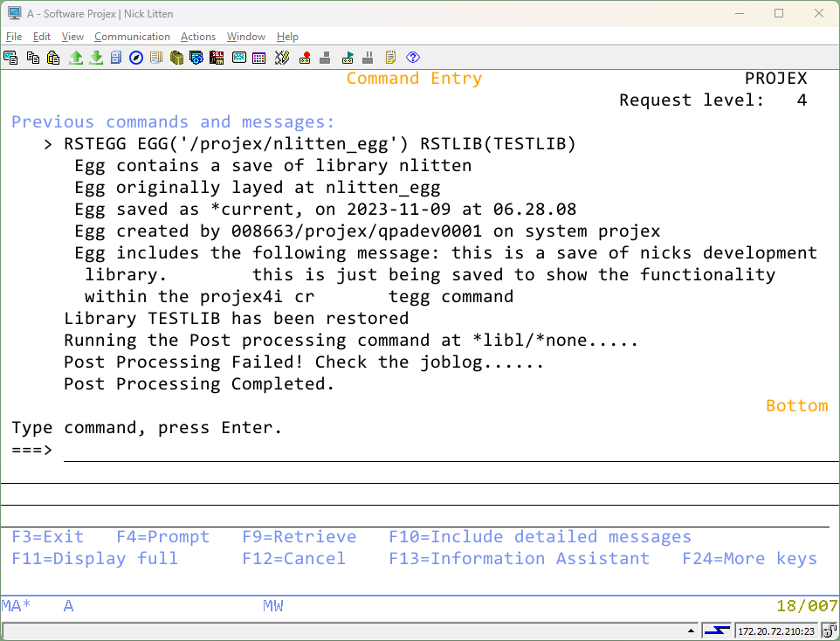Image resolution: width=840 pixels, height=641 pixels.
Task: Click 'Post Processing Failed!' message line
Action: pyautogui.click(x=304, y=362)
